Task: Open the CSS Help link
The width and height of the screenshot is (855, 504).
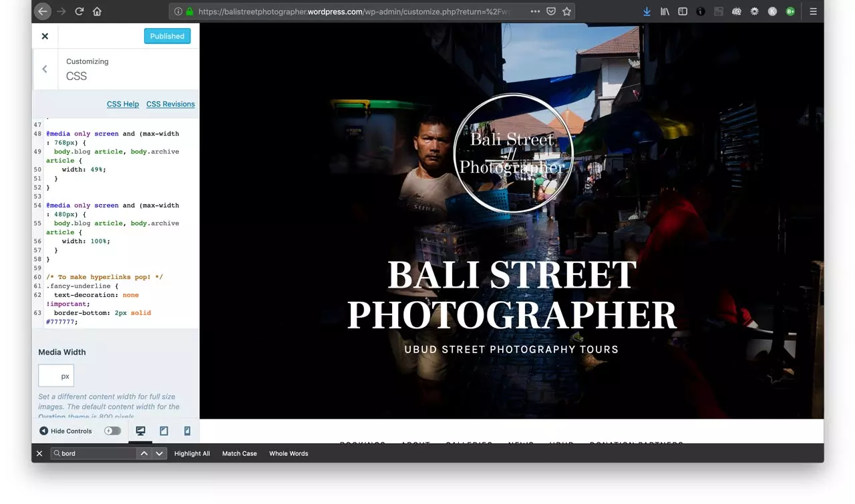Action: point(123,104)
